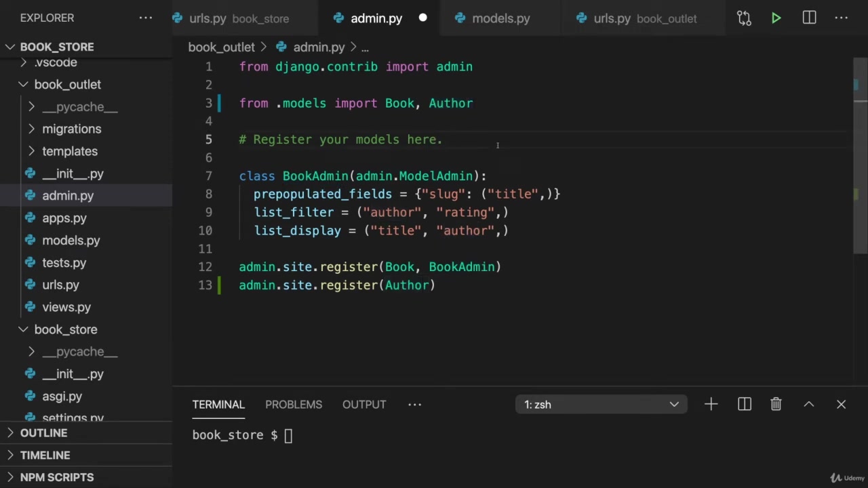Open views.py in the file explorer
The image size is (868, 488).
66,307
